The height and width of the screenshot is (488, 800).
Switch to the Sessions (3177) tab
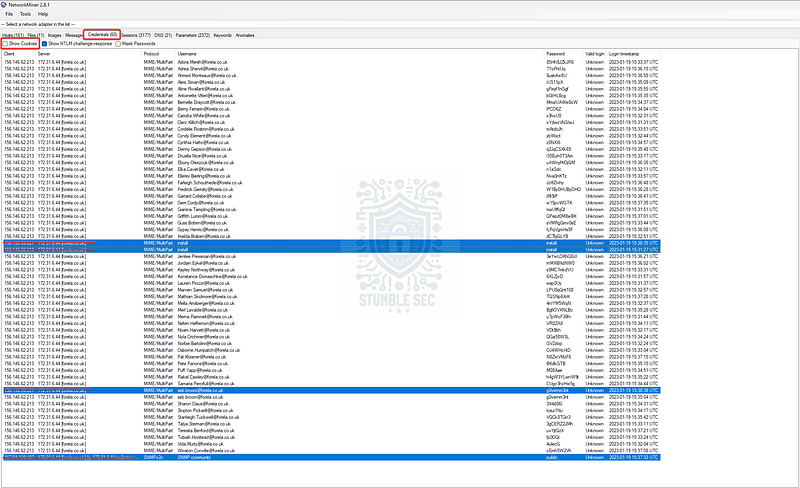[x=136, y=35]
